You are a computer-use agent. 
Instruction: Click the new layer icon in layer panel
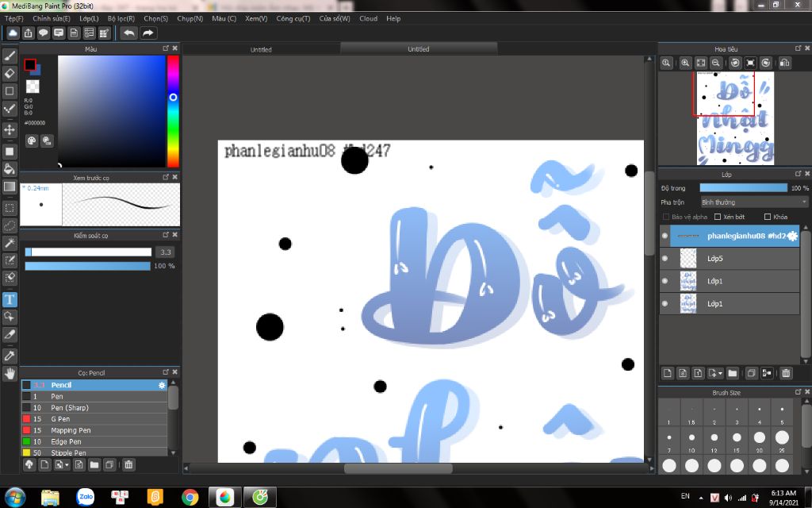coord(668,373)
